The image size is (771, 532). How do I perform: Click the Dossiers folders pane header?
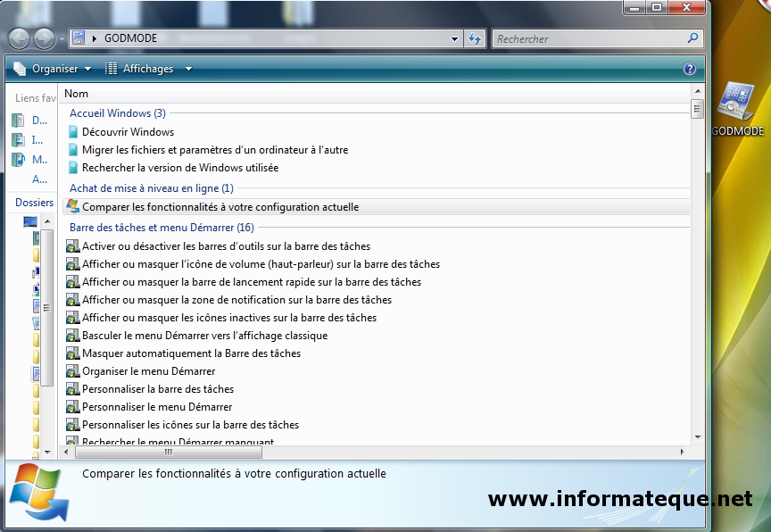coord(34,203)
